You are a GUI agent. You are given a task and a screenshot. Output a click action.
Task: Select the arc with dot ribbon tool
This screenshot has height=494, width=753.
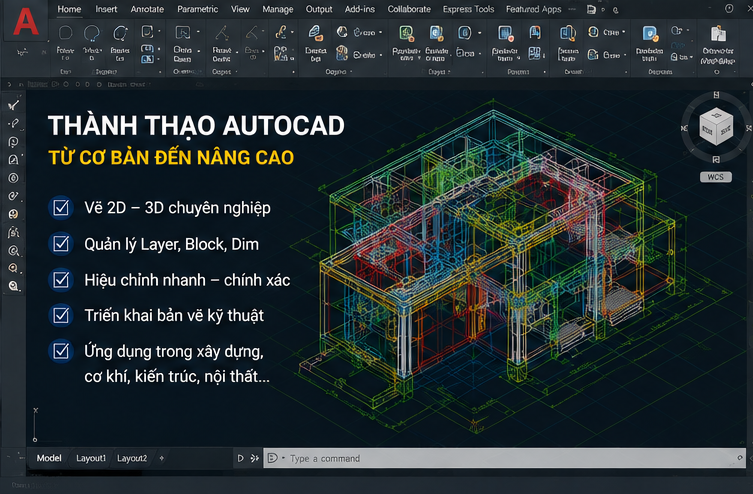point(120,33)
